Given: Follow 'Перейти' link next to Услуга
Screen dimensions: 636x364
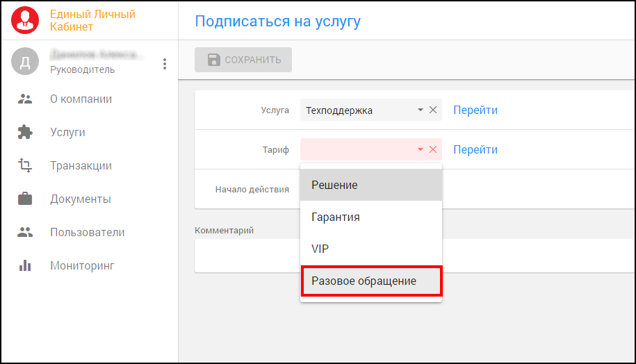Looking at the screenshot, I should [475, 110].
